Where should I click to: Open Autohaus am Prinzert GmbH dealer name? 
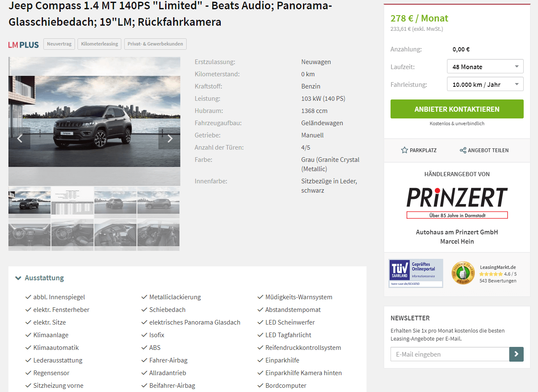457,232
